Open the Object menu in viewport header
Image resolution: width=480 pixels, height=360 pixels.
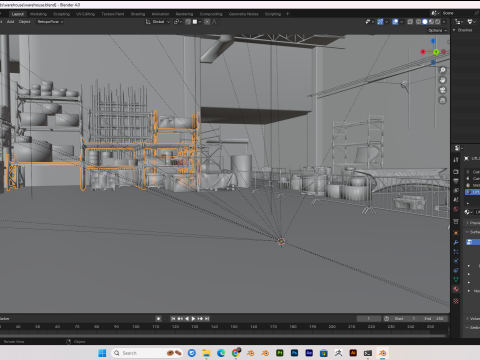click(25, 22)
